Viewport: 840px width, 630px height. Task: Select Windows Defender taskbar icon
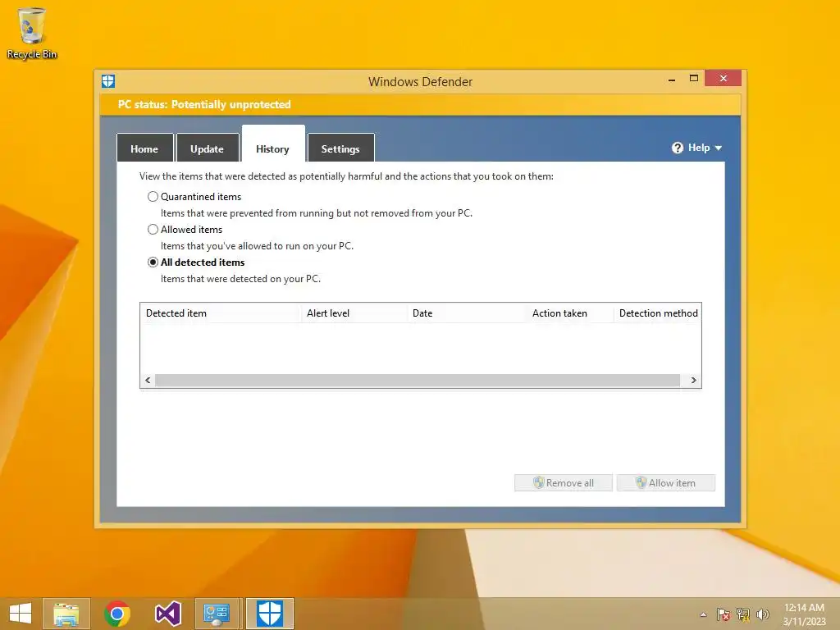(x=269, y=614)
